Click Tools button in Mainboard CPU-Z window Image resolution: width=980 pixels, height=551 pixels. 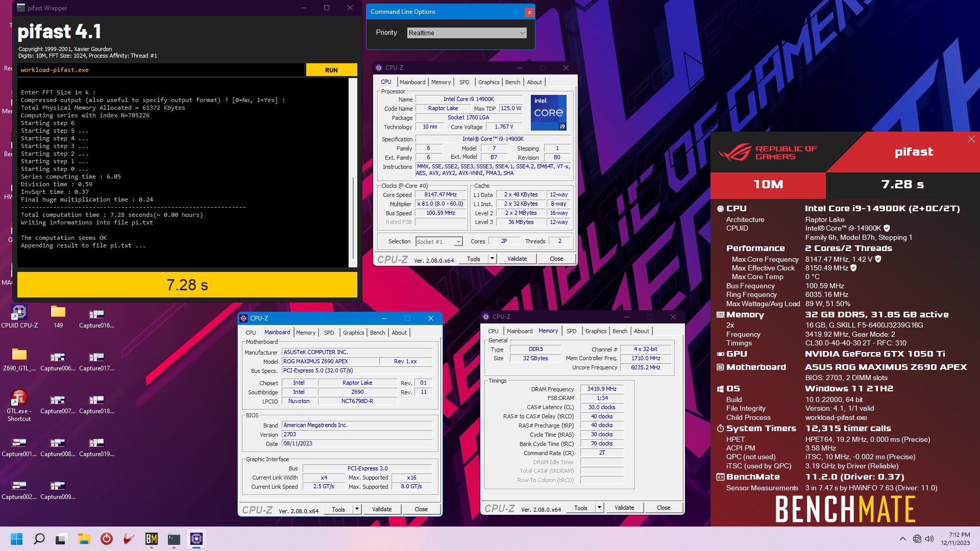[x=338, y=509]
